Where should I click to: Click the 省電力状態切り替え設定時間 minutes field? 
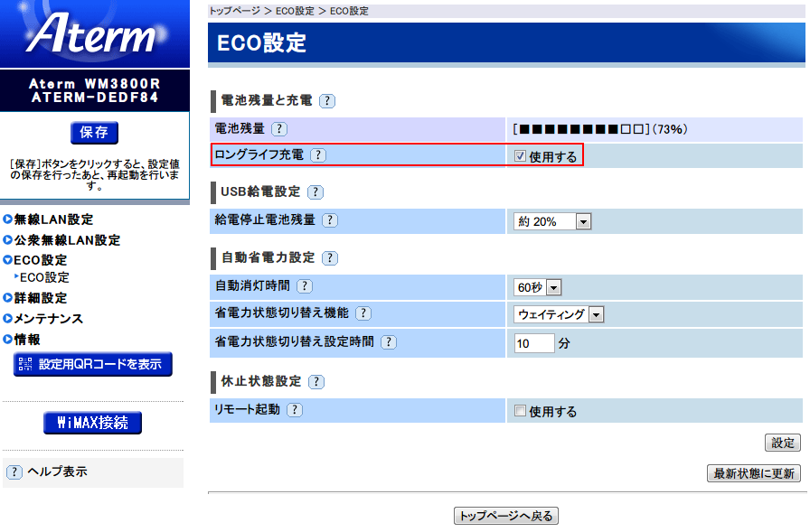point(533,343)
